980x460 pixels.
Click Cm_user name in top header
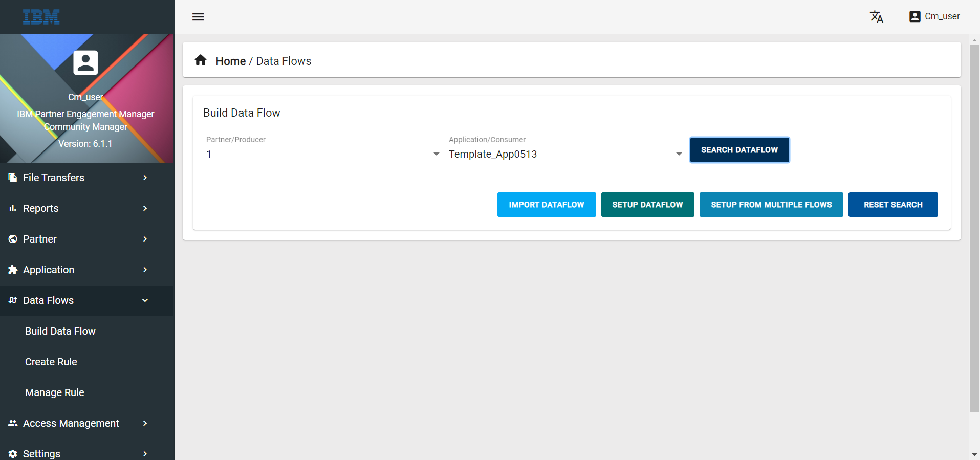coord(942,16)
